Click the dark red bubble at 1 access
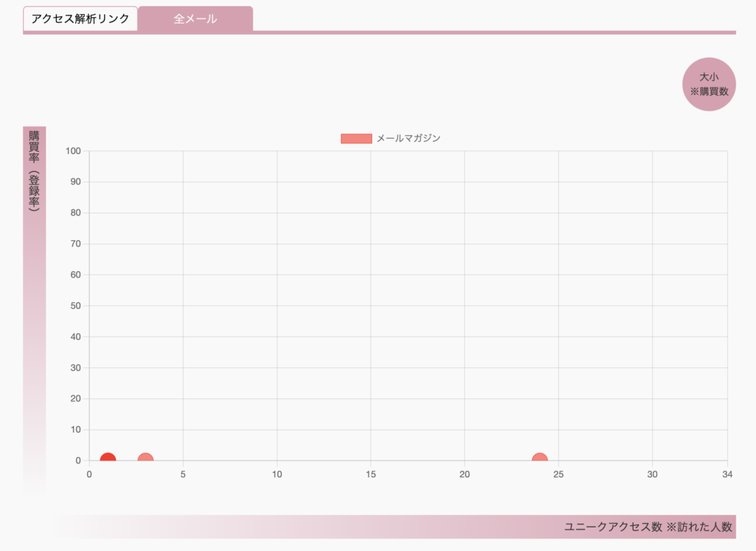This screenshot has height=551, width=756. [108, 460]
